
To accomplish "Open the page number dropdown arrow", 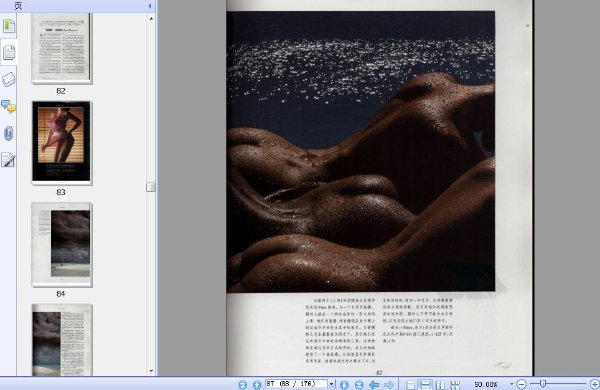I will (x=331, y=383).
